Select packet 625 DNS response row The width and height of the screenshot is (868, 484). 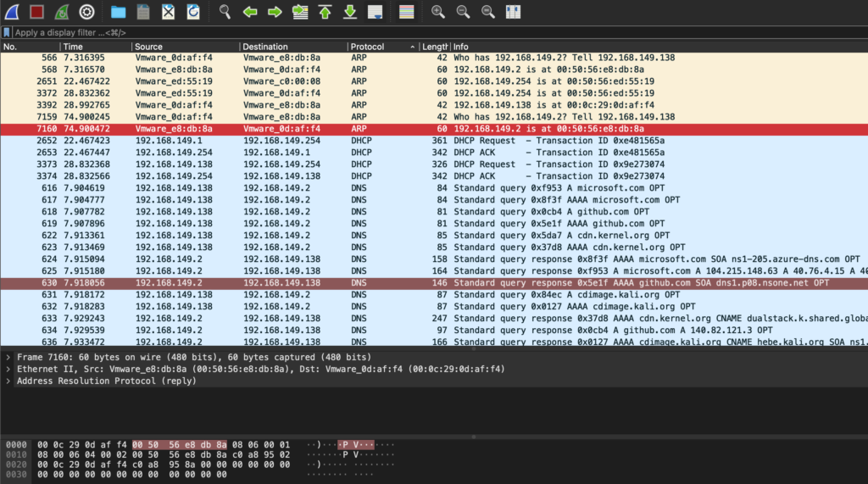tap(434, 270)
